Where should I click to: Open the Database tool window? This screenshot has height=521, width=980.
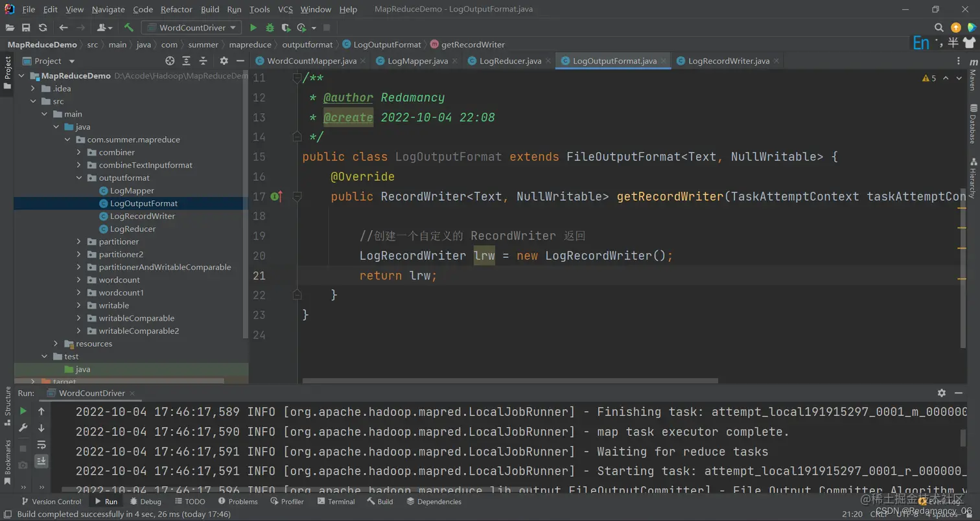tap(972, 124)
